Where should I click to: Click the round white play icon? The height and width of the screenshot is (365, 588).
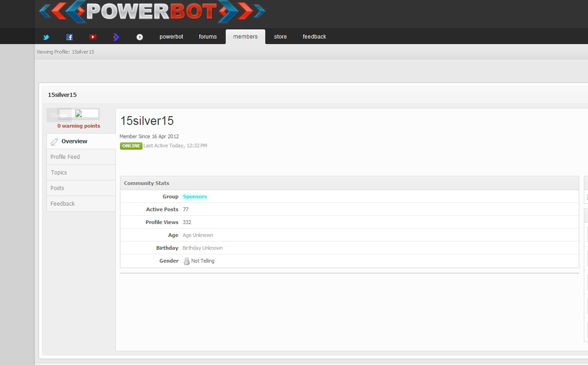pos(140,37)
